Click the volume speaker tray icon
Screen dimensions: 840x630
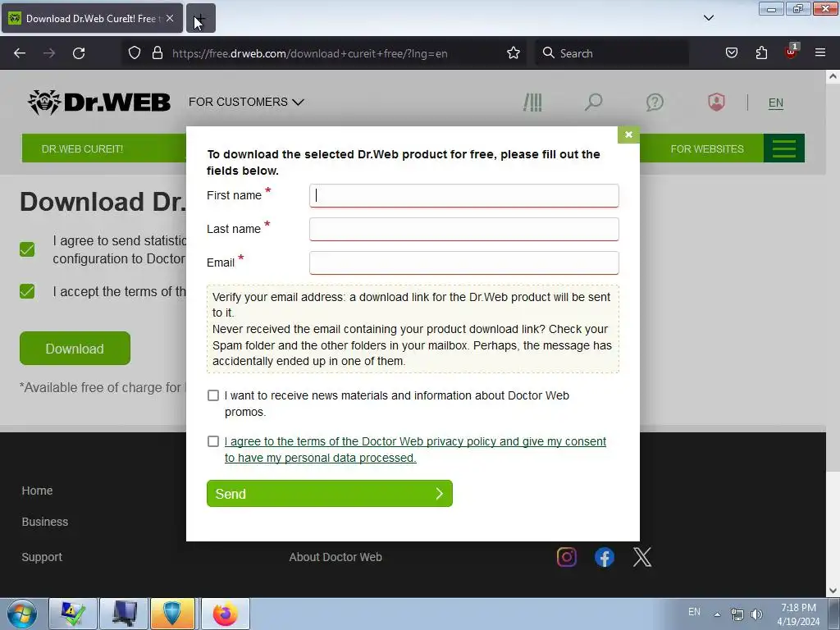(x=756, y=614)
